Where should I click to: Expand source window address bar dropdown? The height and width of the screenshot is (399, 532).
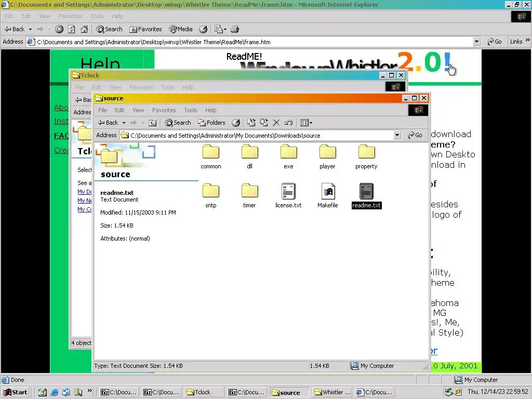pos(397,135)
